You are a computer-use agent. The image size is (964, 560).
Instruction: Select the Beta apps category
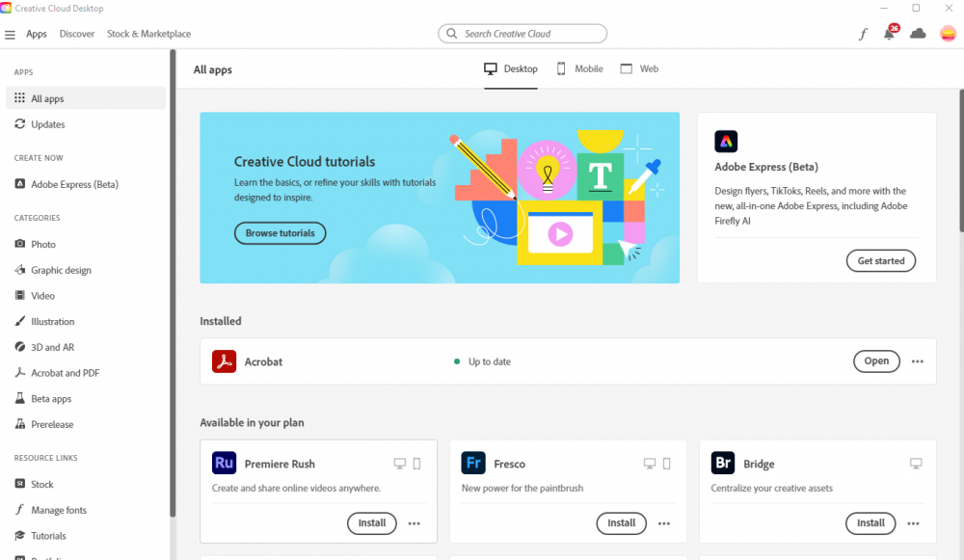pos(86,399)
